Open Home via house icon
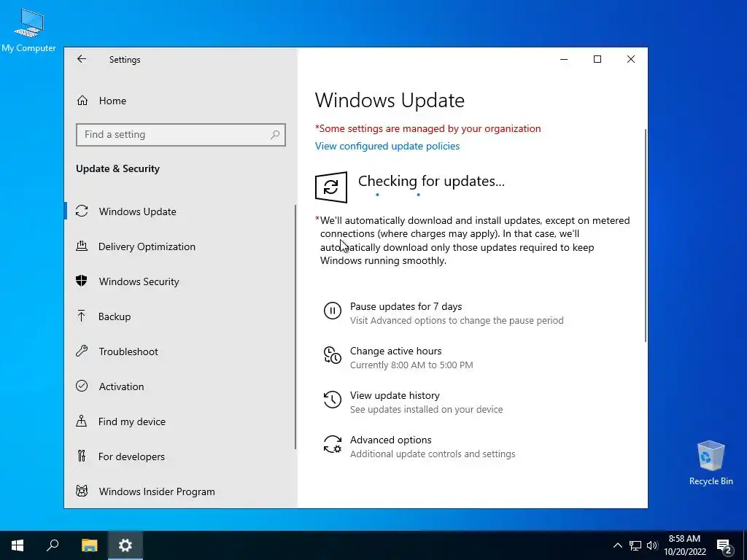 (x=82, y=101)
